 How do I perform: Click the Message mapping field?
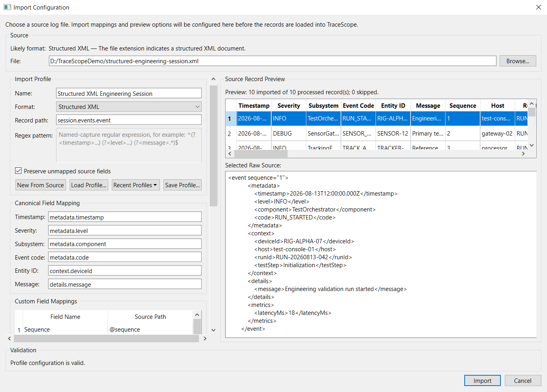125,284
